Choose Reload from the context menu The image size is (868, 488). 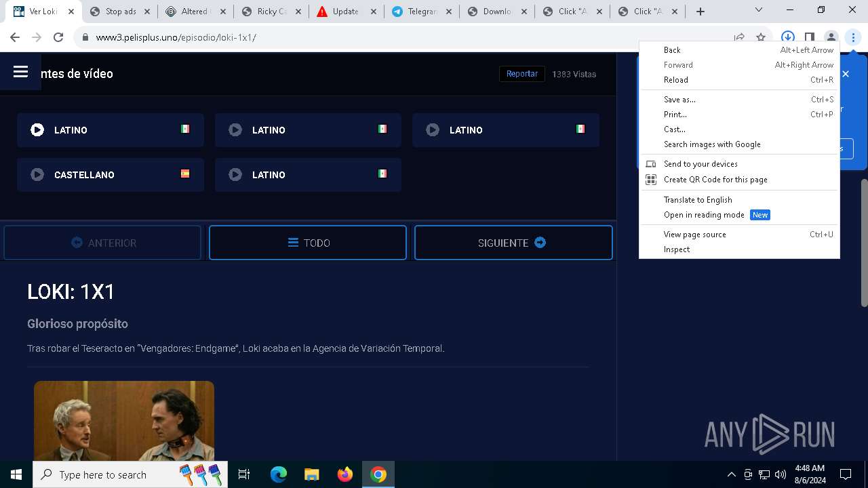click(x=739, y=80)
